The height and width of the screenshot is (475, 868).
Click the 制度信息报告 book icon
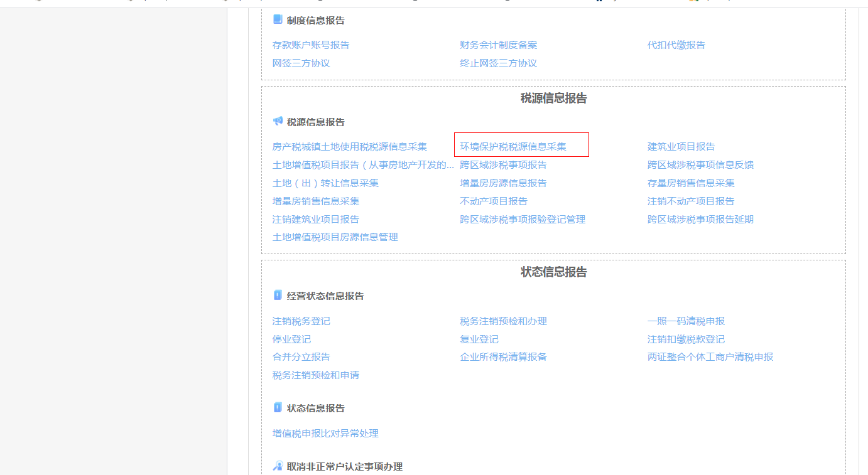tap(278, 19)
